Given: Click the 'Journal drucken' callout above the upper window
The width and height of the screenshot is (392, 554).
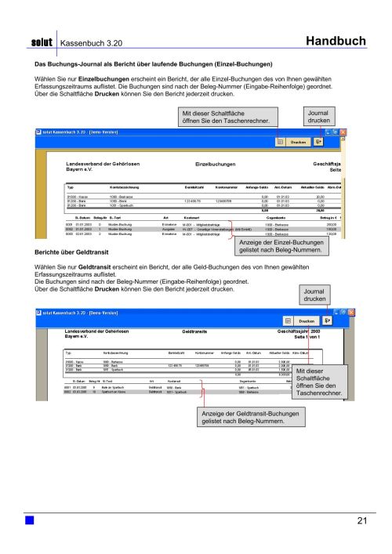Looking at the screenshot, I should point(319,117).
